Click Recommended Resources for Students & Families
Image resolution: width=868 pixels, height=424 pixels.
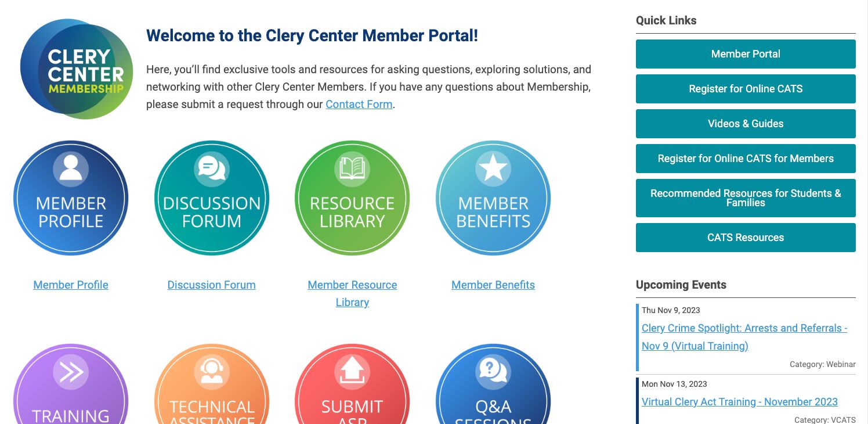[746, 198]
